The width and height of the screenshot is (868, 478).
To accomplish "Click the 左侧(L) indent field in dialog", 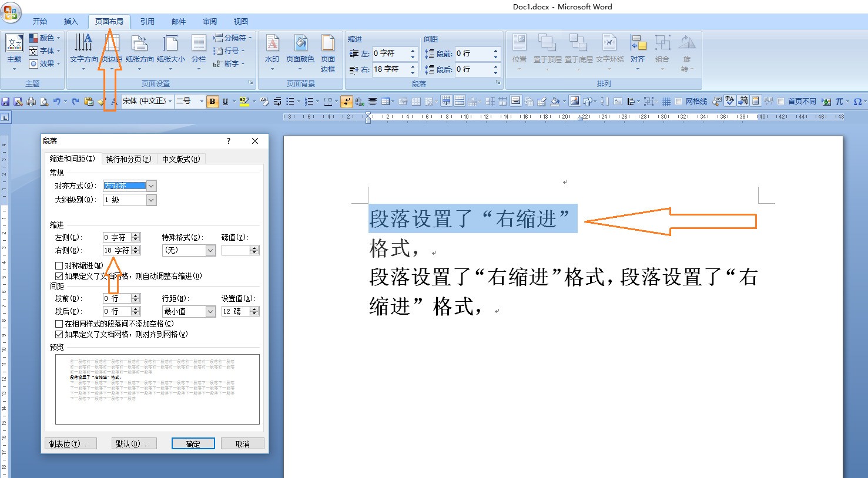I will tap(122, 237).
